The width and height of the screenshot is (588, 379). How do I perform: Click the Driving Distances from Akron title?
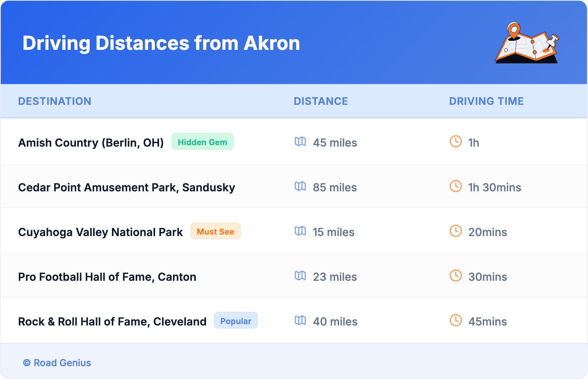click(161, 43)
